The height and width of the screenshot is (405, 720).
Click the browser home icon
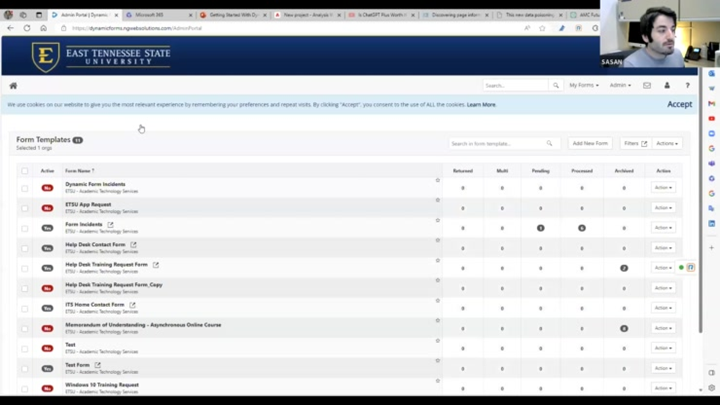[44, 28]
